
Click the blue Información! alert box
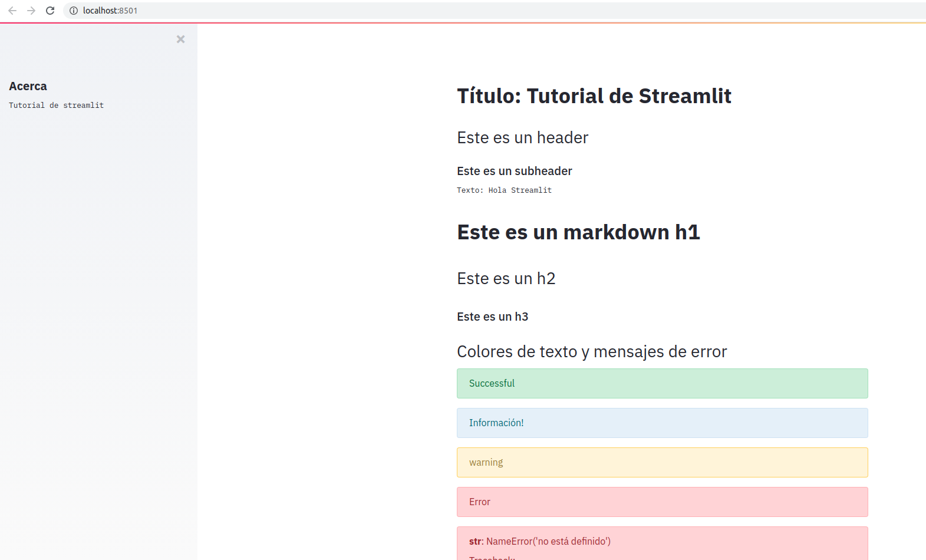tap(662, 423)
